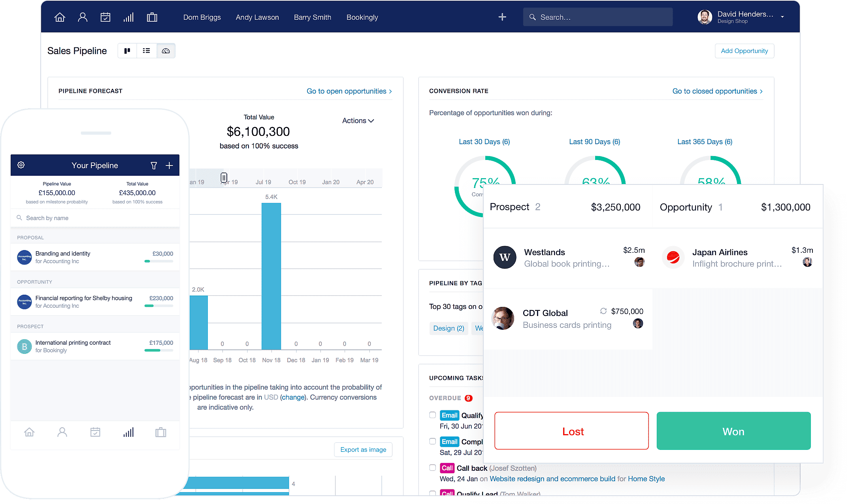Click the CDT Global refresh recurring icon
Screen dimensions: 848x504
pos(603,311)
